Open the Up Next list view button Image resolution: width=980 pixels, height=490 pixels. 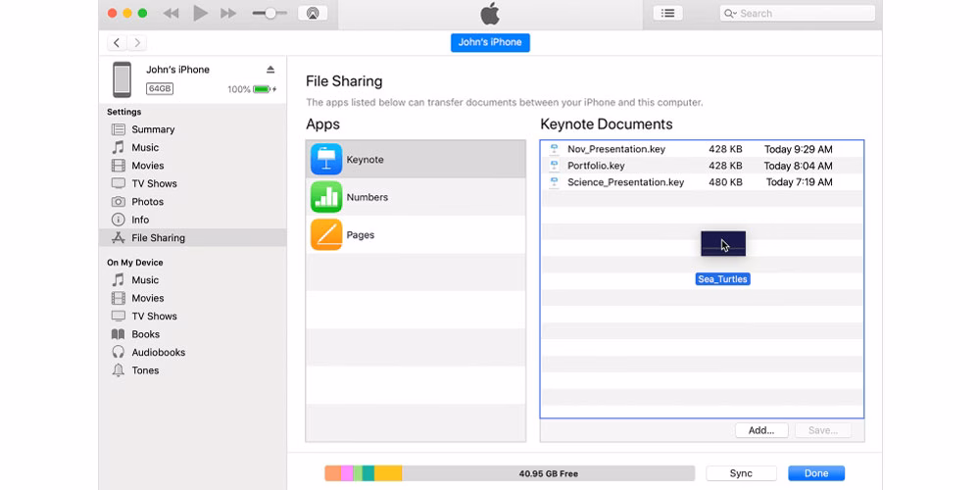click(x=668, y=13)
